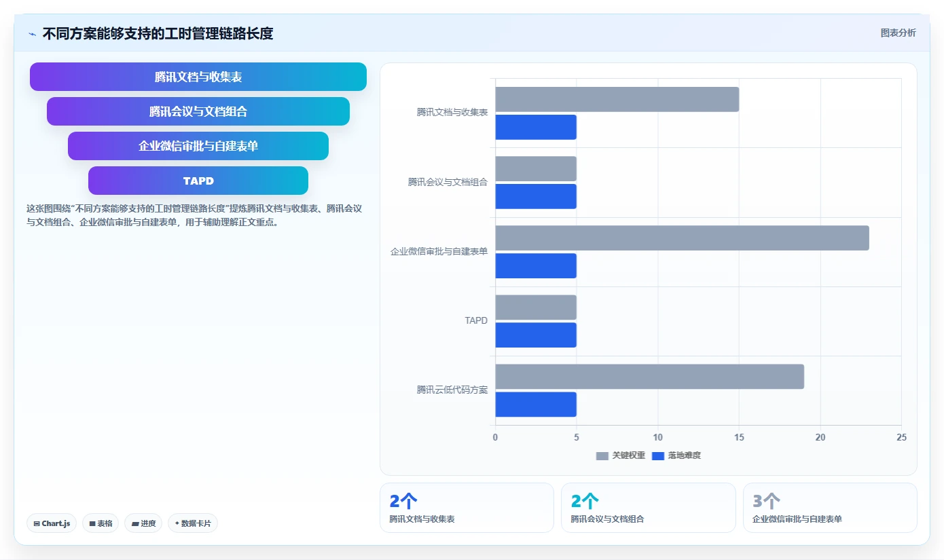Viewport: 944px width, 560px height.
Task: Click the title 不同方案能够支持的工时管理链路长度
Action: click(x=158, y=33)
